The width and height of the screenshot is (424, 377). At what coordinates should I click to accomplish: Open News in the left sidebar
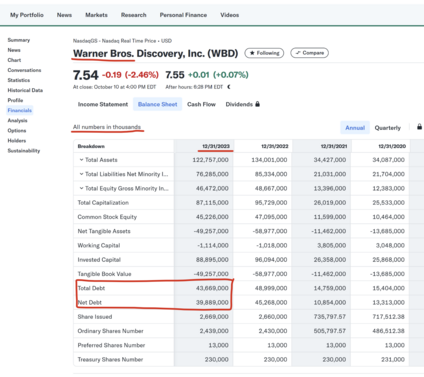tap(14, 50)
